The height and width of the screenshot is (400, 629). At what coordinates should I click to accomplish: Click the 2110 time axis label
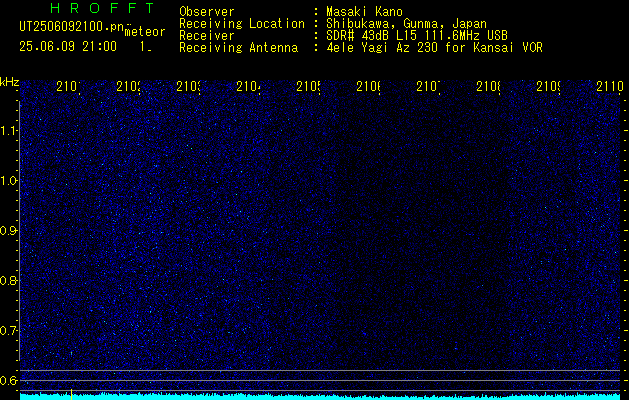[x=610, y=87]
